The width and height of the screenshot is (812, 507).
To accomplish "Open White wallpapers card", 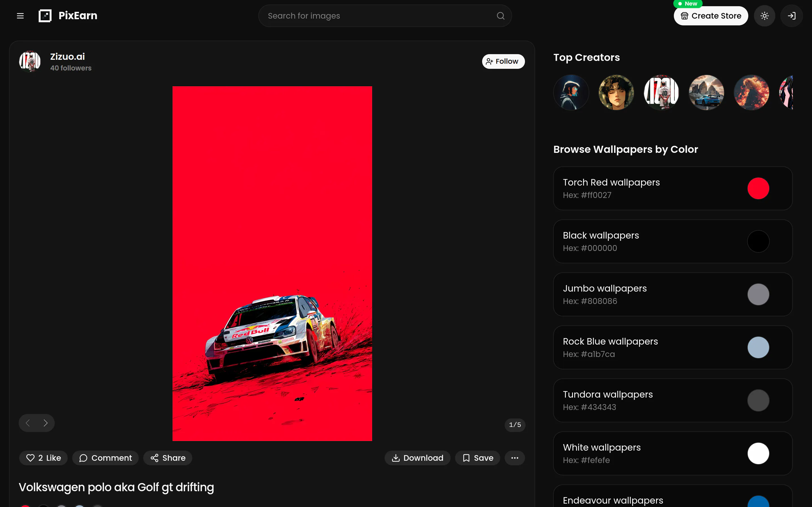I will coord(673,453).
